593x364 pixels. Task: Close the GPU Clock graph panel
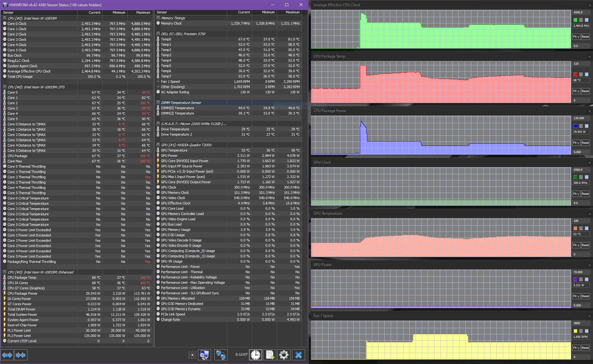click(590, 163)
